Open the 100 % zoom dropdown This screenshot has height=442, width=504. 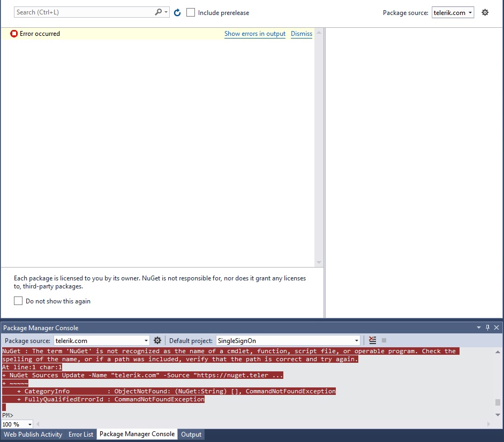[17, 424]
